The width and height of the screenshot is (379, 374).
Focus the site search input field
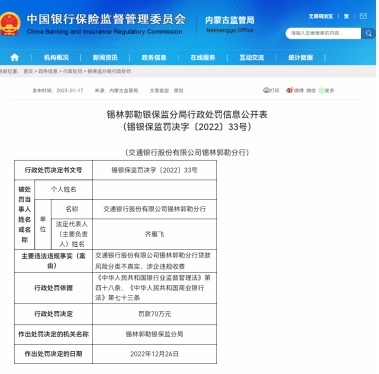323,33
